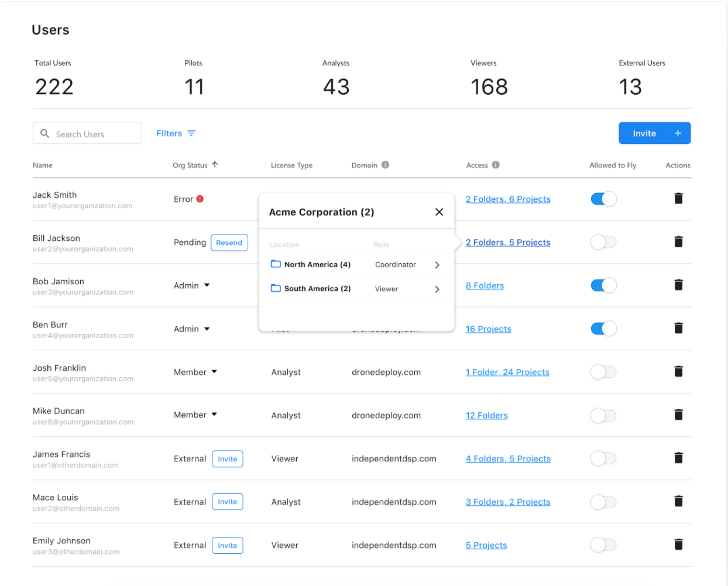Open Ben Burr's Admin status dropdown

pos(207,329)
